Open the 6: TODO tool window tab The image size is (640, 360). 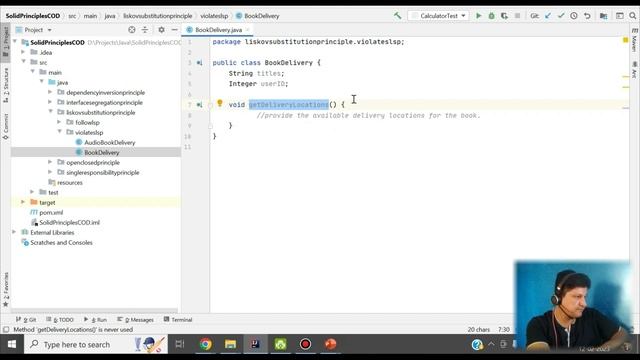point(60,320)
